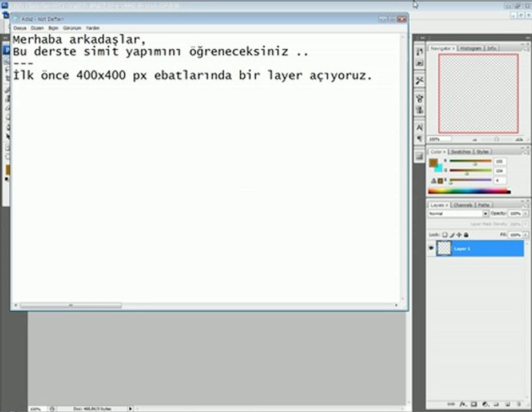532x412 pixels.
Task: Open the Actions panel icon in dock
Action: tap(420, 64)
